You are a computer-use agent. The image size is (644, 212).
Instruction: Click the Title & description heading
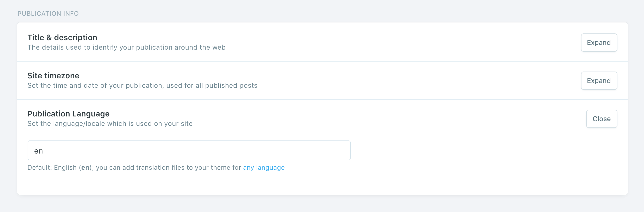[x=62, y=37]
